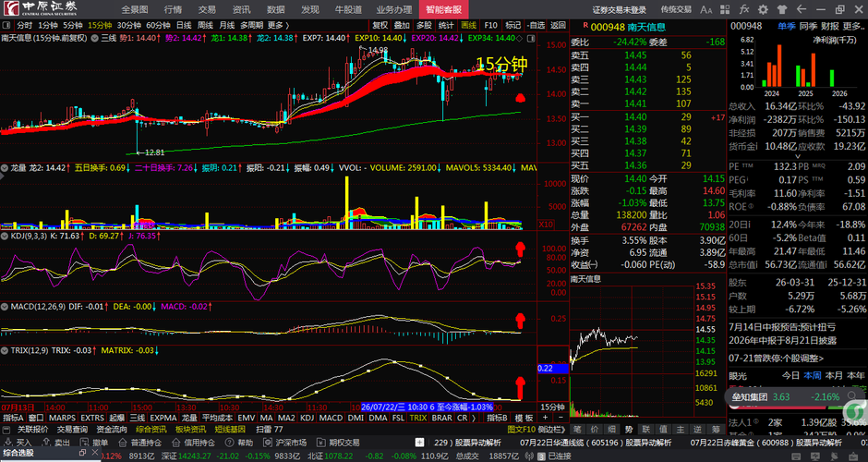Screen dimensions: 868x462
Task: Expand the indicator tabs arrow after CR
Action: coord(474,418)
